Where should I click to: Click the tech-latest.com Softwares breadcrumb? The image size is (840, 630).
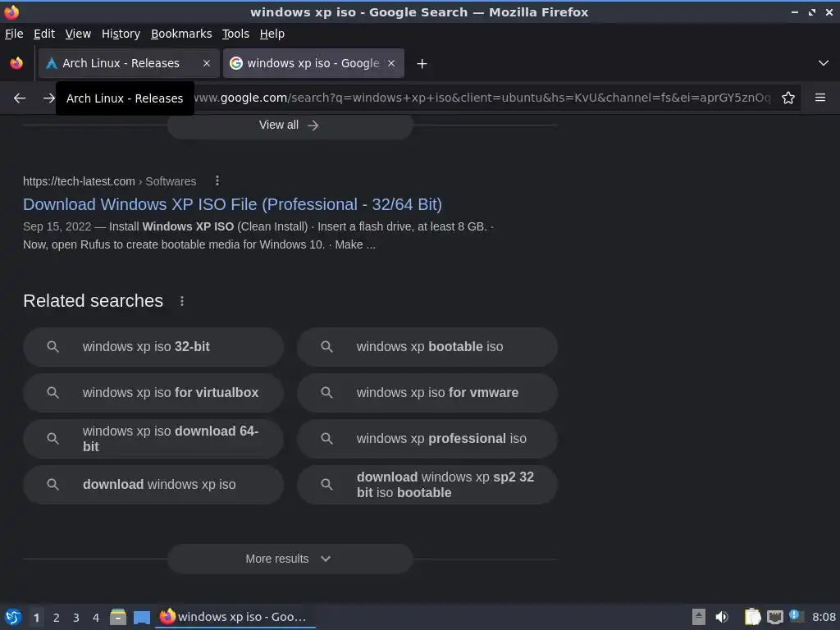click(109, 181)
